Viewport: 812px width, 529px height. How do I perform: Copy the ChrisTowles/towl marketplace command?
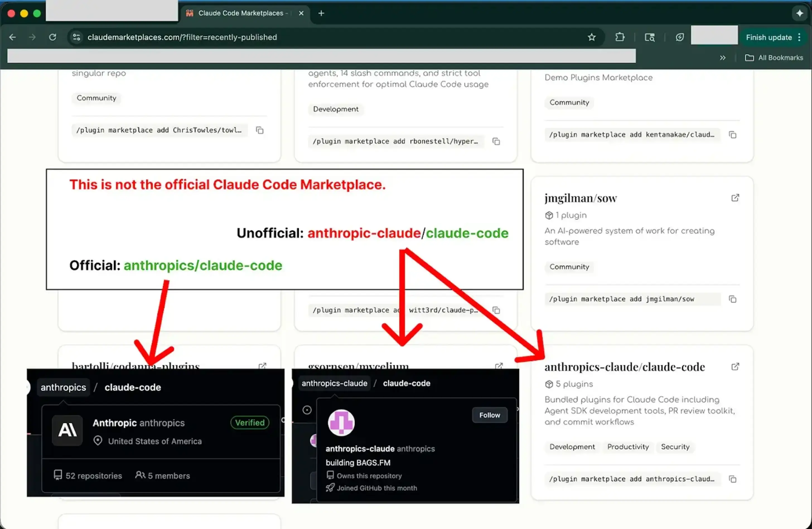tap(260, 130)
